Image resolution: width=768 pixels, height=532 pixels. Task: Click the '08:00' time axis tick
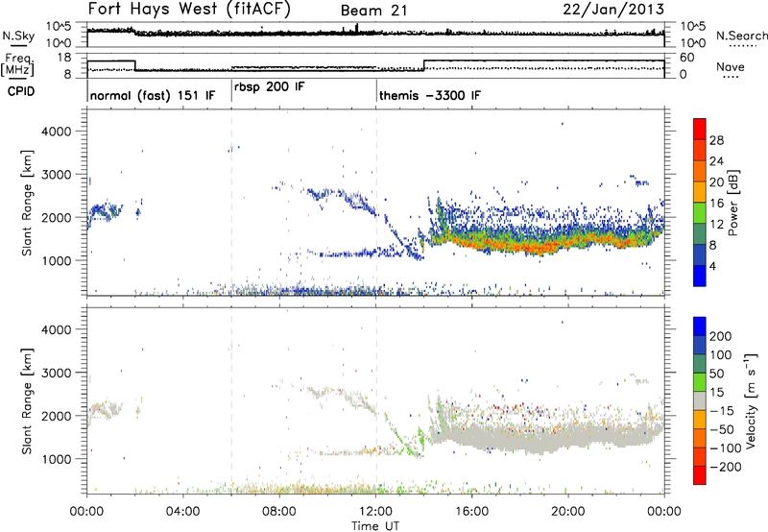click(x=279, y=512)
